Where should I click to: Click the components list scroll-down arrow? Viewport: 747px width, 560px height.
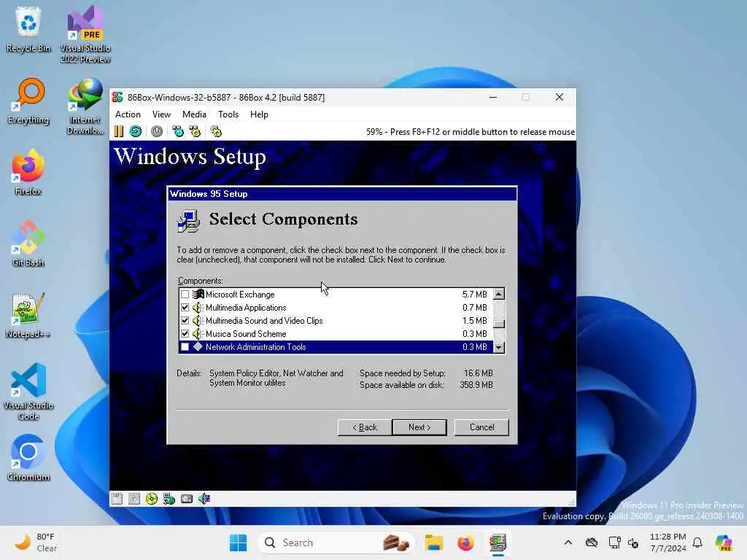click(x=499, y=347)
